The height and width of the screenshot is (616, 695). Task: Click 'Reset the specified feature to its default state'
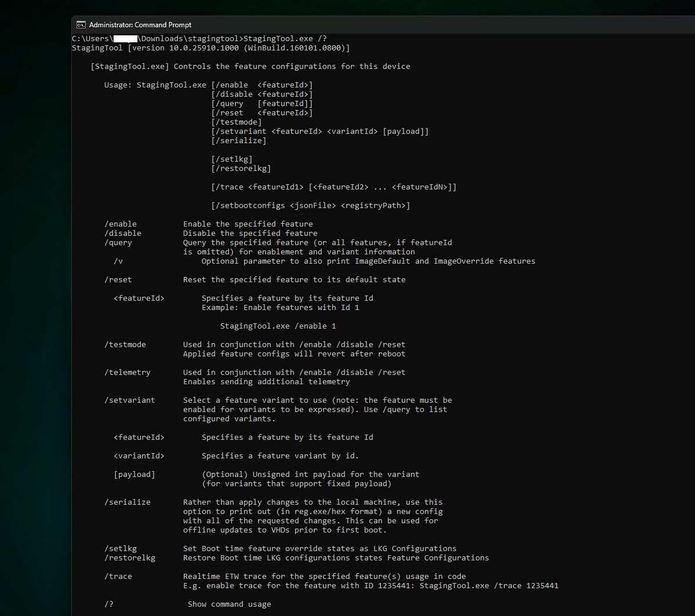coord(294,280)
